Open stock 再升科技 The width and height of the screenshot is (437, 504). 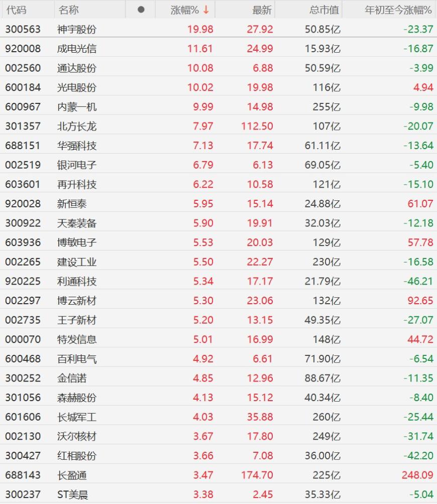(77, 184)
